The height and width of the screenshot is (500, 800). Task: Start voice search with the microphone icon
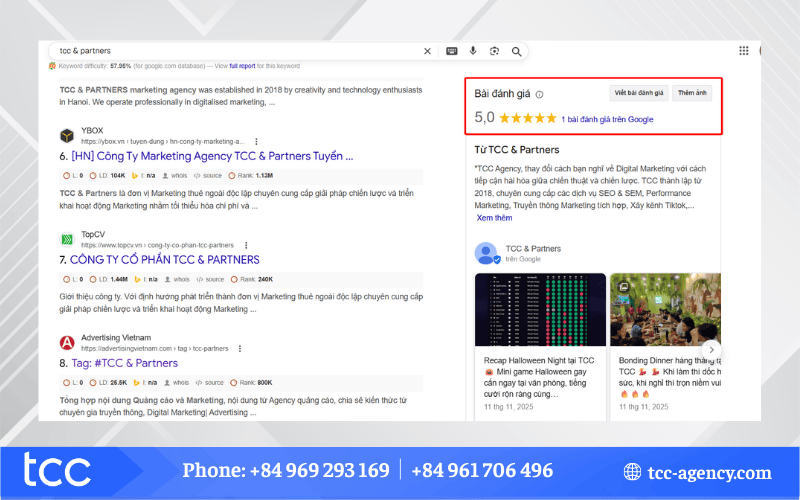click(473, 51)
